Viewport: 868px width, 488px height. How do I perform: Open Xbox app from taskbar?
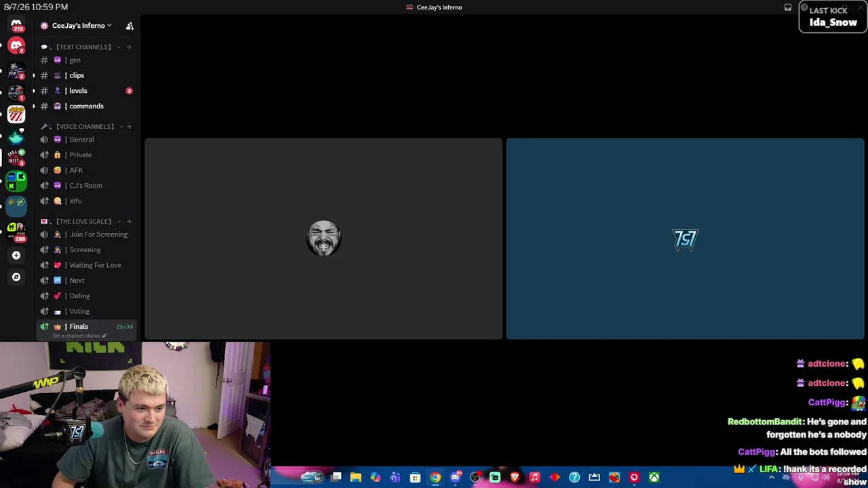pyautogui.click(x=654, y=478)
